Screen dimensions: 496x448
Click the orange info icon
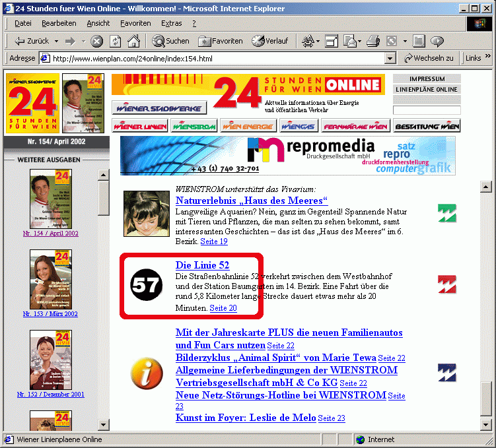tap(147, 373)
